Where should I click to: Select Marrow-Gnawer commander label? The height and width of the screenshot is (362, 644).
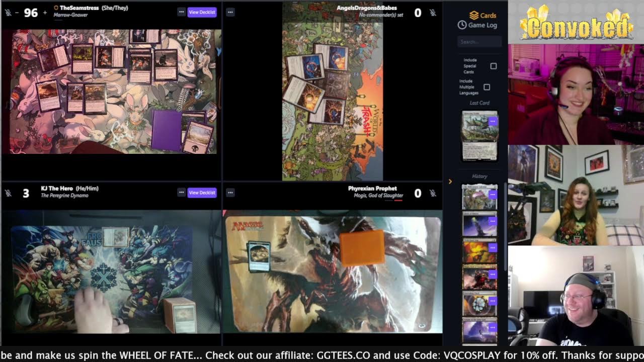[x=71, y=15]
